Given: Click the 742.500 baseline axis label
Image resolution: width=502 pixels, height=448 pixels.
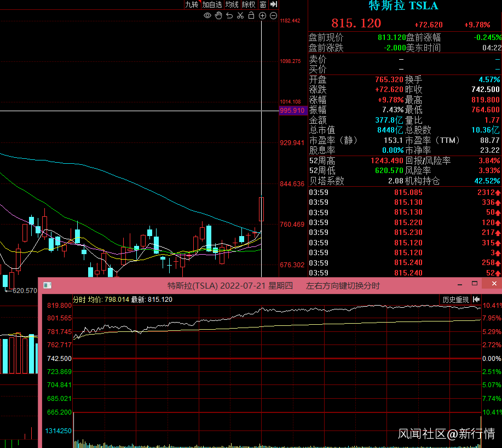Looking at the screenshot, I should 59,359.
